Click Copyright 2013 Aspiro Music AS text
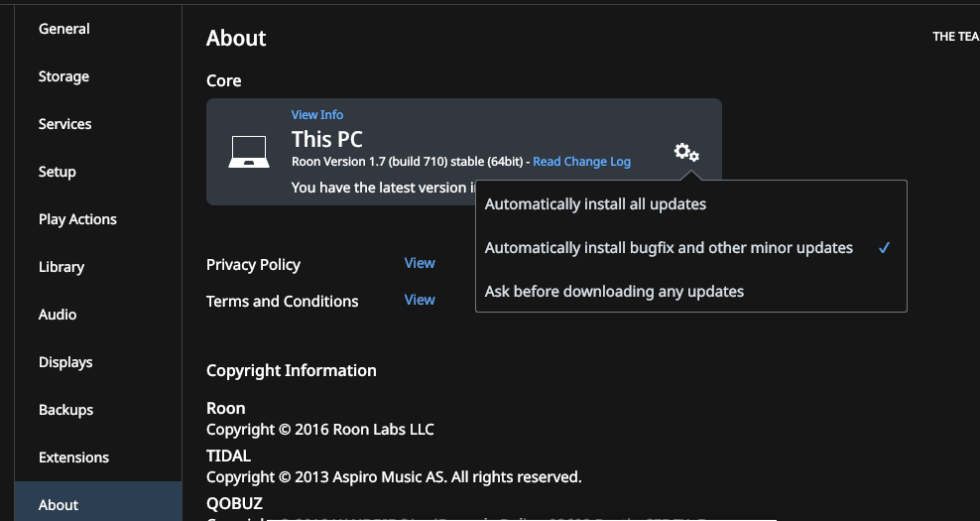 point(394,477)
